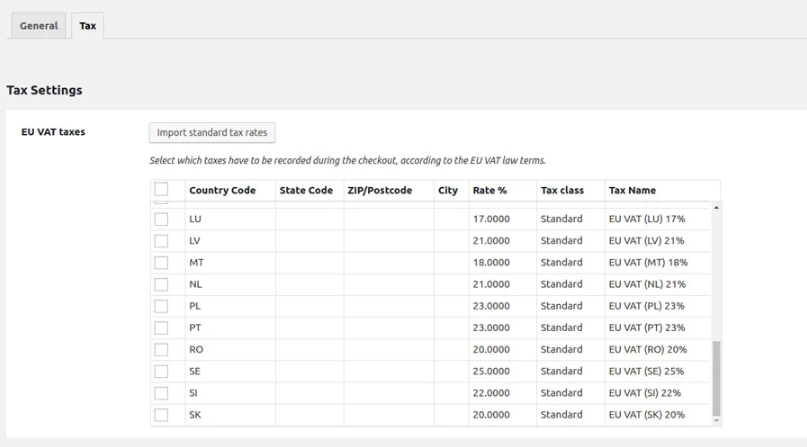Tick the MT row checkbox
This screenshot has width=807, height=447.
click(161, 262)
